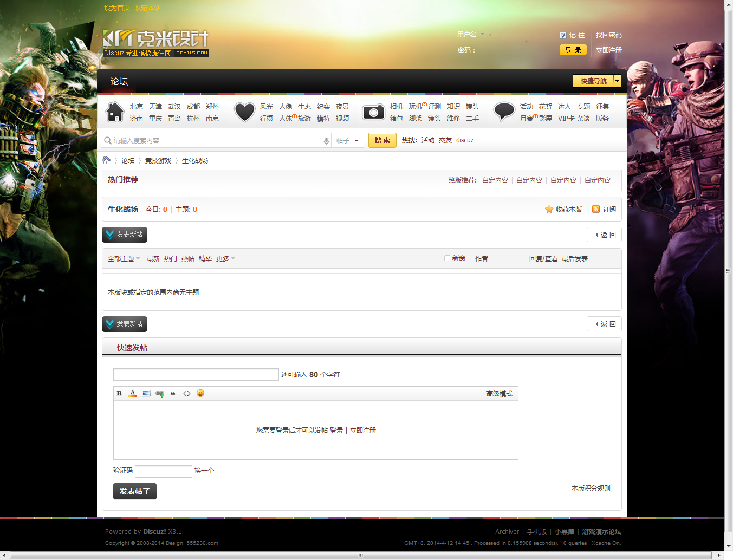Screen dimensions: 733x560
Task: Open the 快捷导航 dropdown arrow
Action: (617, 81)
